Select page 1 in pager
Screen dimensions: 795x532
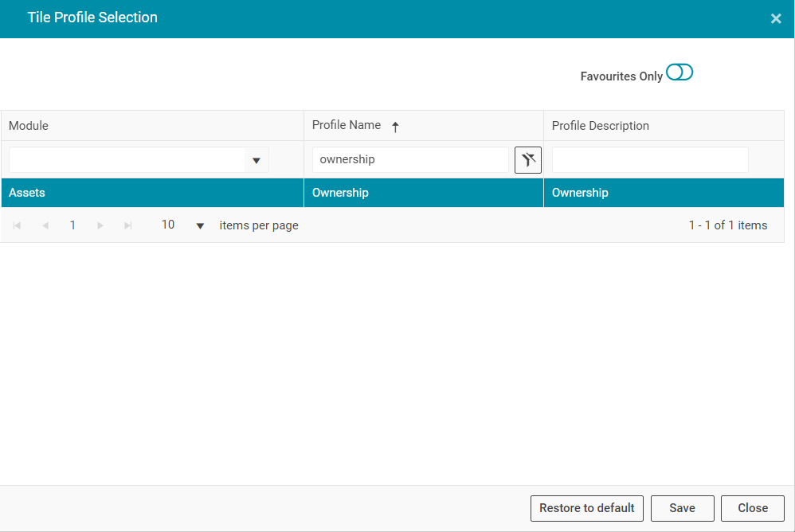click(72, 225)
